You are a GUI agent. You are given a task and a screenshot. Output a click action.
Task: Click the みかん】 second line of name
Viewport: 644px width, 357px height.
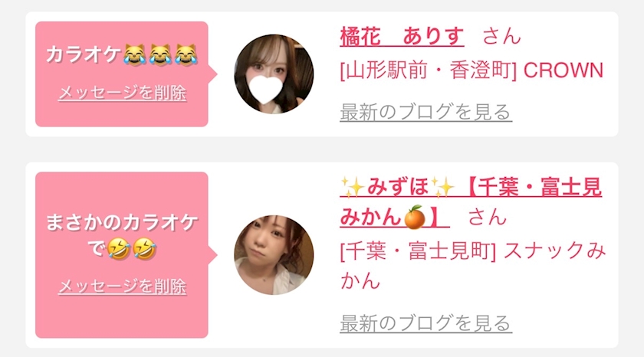[395, 217]
